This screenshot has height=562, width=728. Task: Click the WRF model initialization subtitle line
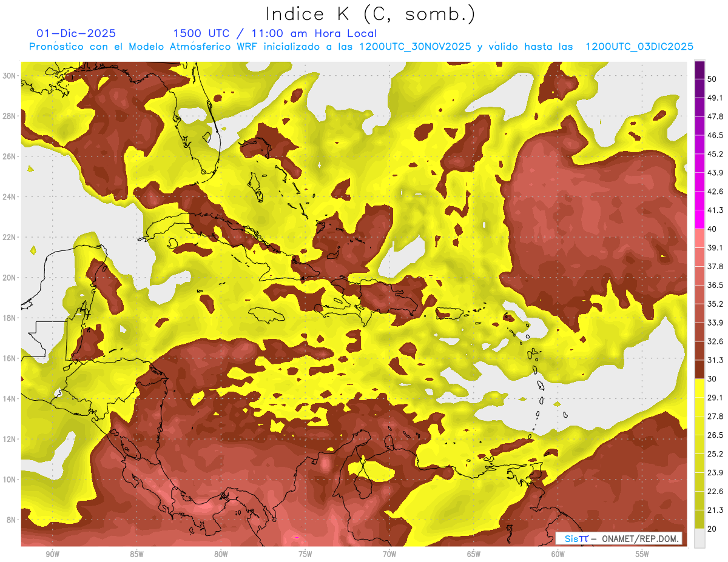click(362, 47)
